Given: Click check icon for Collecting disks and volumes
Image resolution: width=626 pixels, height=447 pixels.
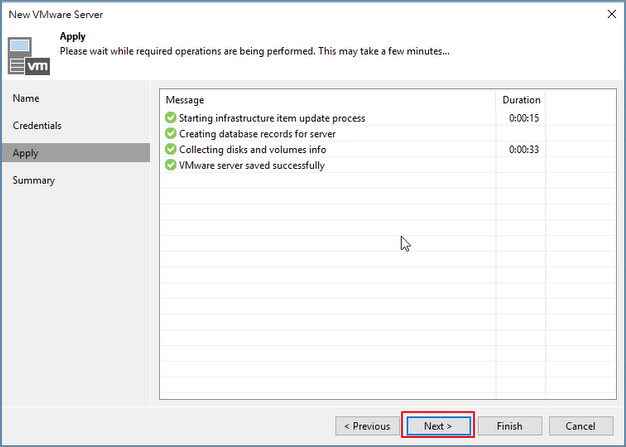Looking at the screenshot, I should [x=170, y=149].
